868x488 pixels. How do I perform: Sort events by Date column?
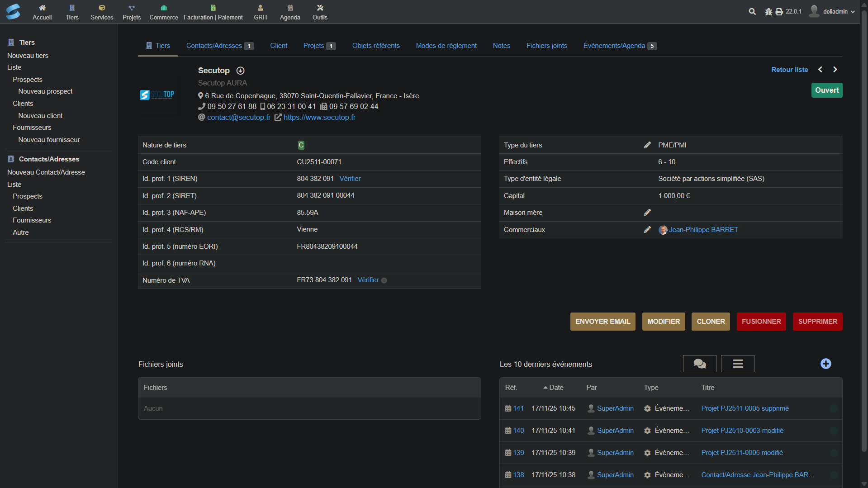point(556,388)
